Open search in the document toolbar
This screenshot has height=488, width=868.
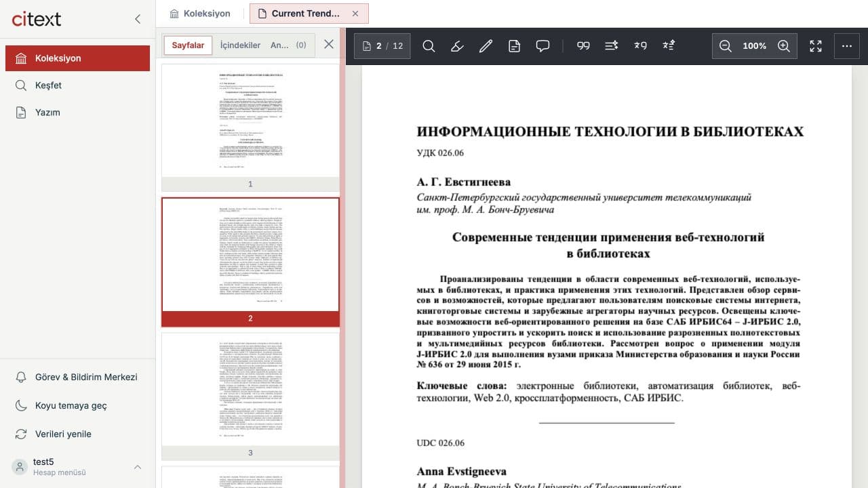click(x=429, y=46)
